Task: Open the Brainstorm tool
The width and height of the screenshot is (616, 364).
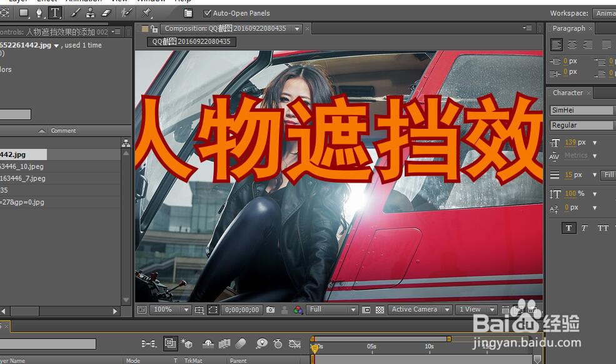Action: 261,343
